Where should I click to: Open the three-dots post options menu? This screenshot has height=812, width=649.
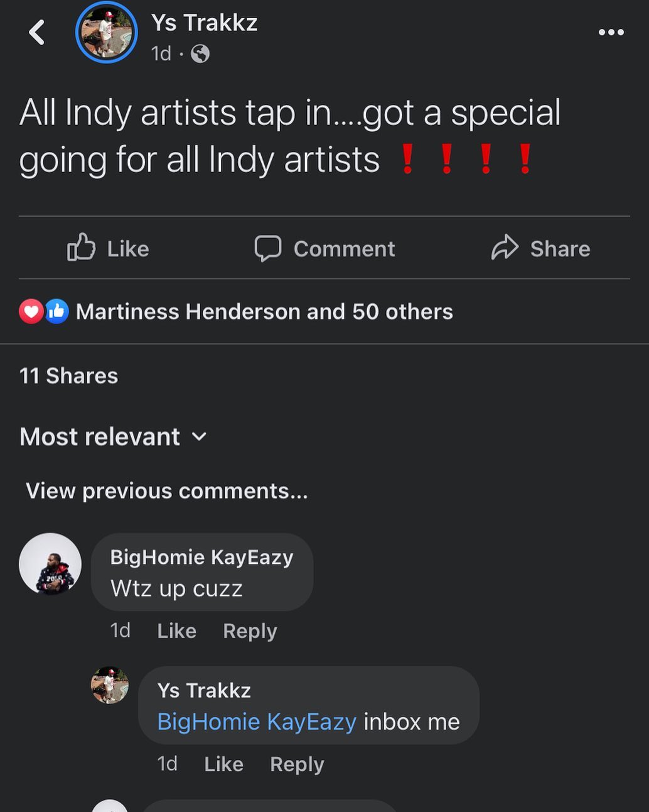pos(611,32)
